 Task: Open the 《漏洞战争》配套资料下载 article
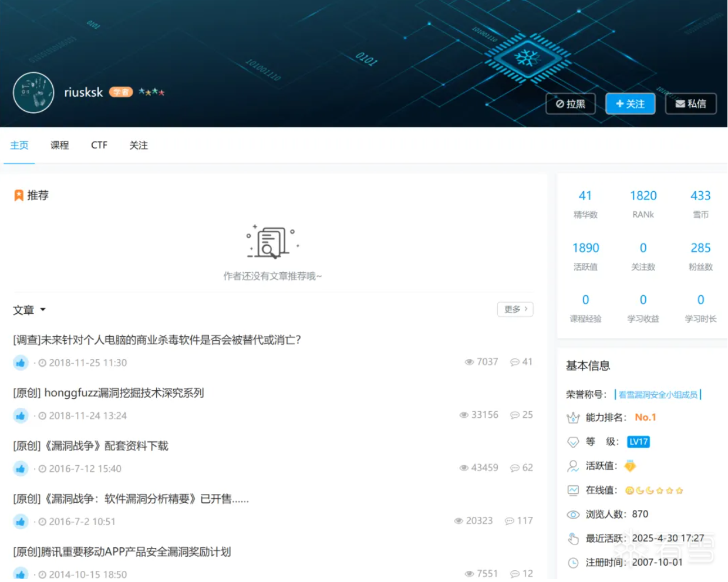click(x=90, y=446)
